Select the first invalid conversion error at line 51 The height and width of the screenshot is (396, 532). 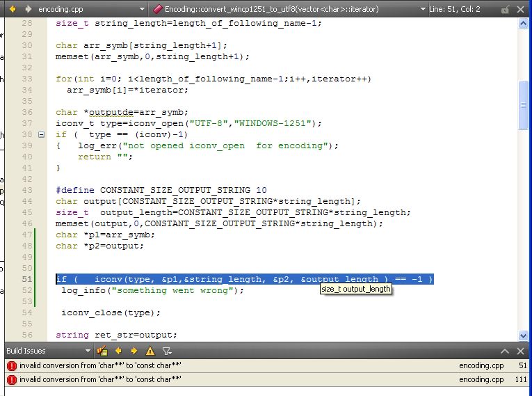(266, 366)
